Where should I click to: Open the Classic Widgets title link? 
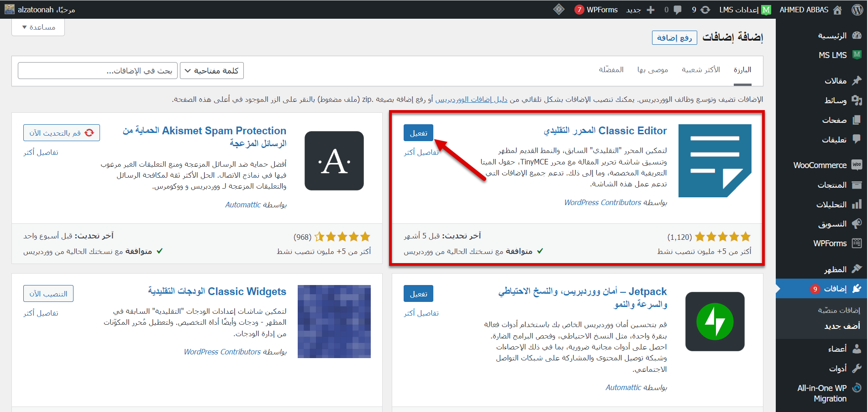coord(217,291)
